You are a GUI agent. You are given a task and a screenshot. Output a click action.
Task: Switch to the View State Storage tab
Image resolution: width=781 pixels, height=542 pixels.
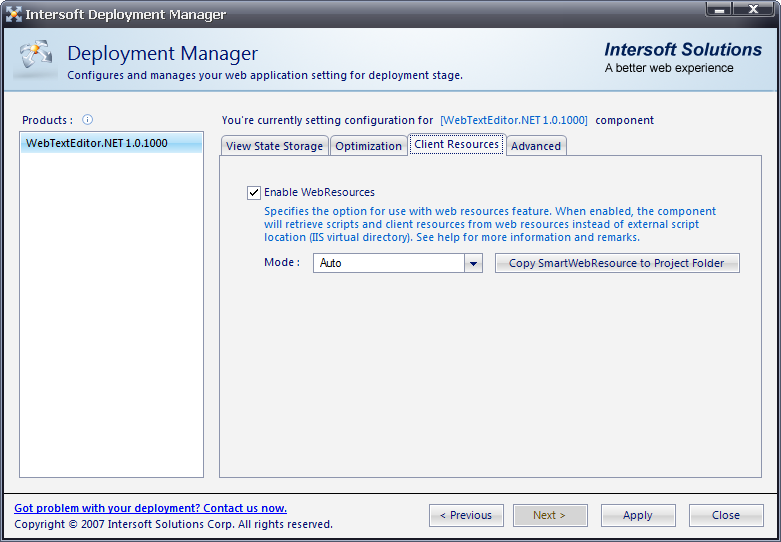click(x=274, y=146)
